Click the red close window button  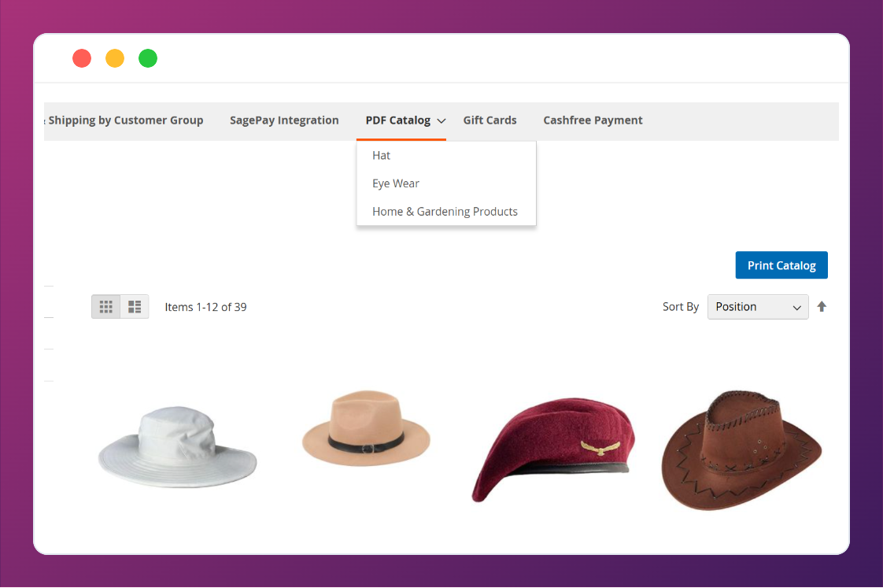click(82, 58)
